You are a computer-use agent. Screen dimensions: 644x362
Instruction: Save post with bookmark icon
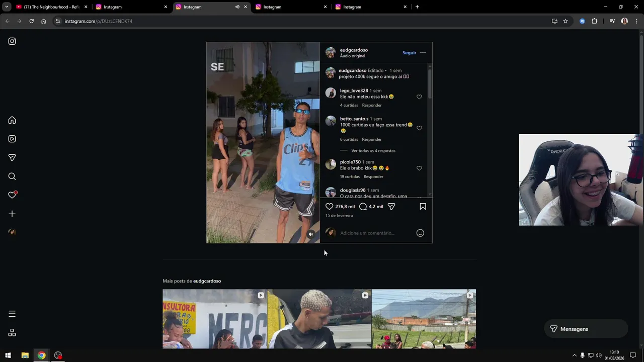pyautogui.click(x=423, y=207)
